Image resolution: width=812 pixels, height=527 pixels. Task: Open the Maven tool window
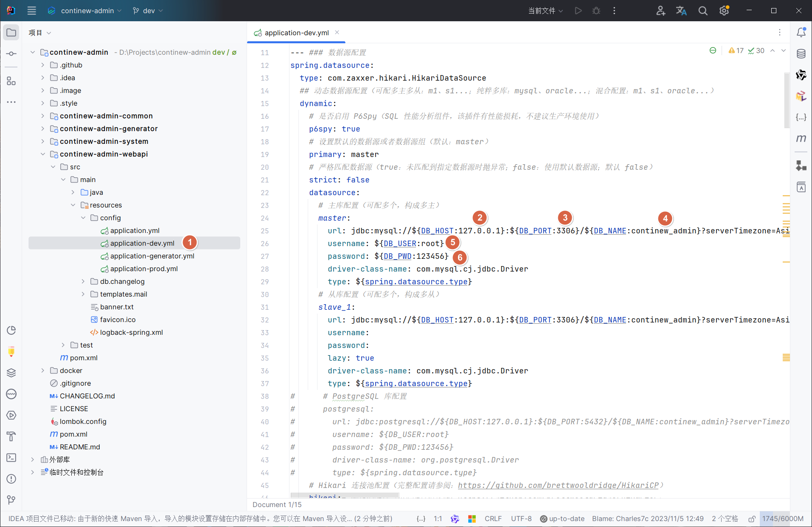tap(801, 138)
